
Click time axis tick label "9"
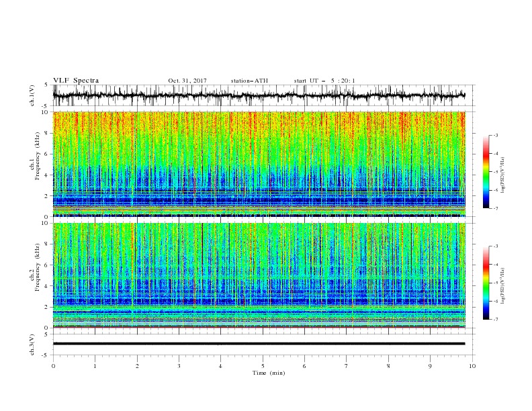coord(430,366)
